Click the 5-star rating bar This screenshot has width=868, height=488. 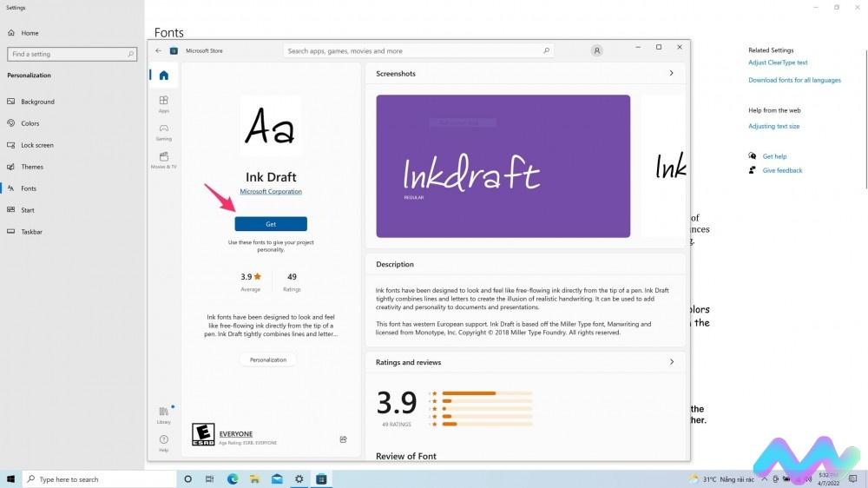pyautogui.click(x=487, y=393)
